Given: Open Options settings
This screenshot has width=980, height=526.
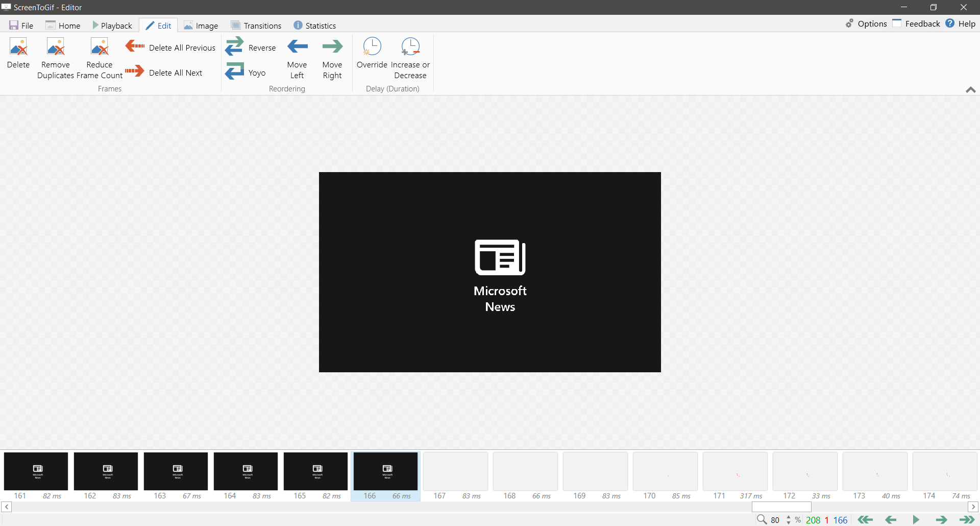Looking at the screenshot, I should pos(866,23).
